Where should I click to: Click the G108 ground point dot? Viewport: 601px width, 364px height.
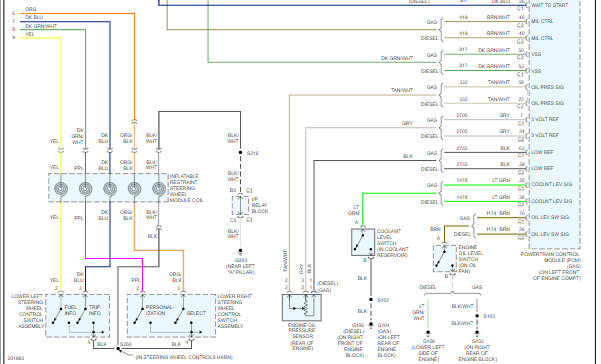[428, 333]
